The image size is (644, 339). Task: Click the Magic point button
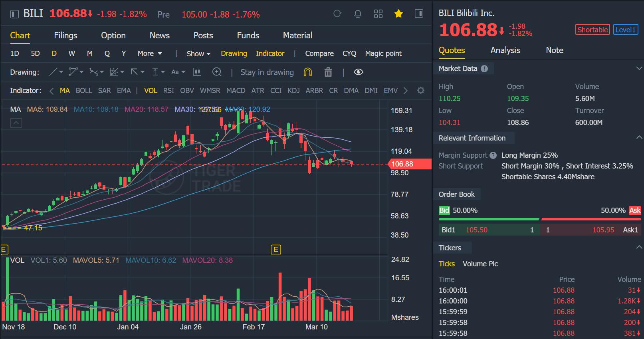point(383,54)
